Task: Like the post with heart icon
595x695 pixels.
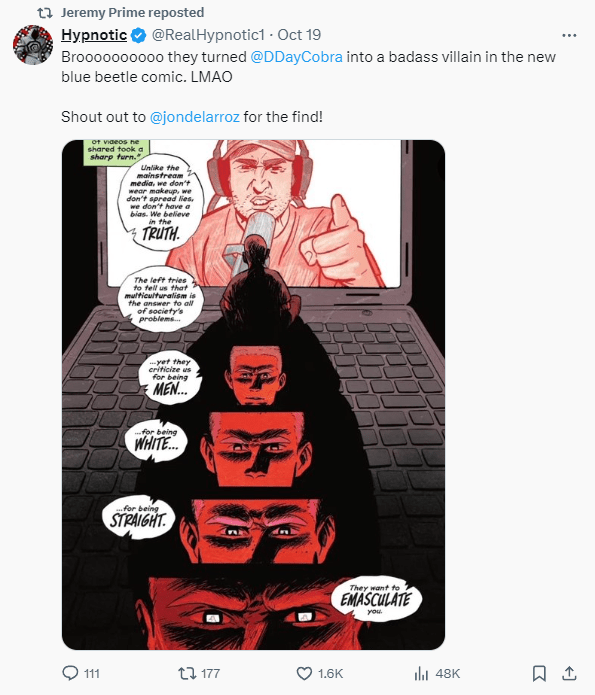Action: (304, 673)
